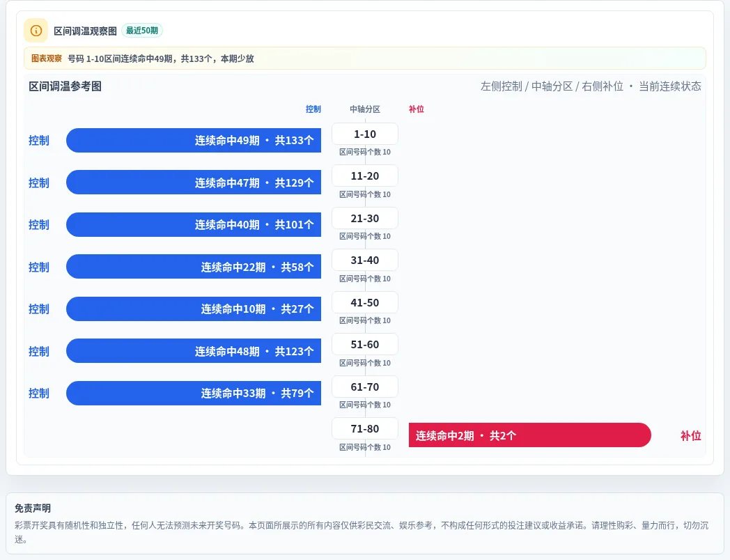This screenshot has height=560, width=730.
Task: Click the bar 连续命中48期 · 共123个
Action: [194, 351]
